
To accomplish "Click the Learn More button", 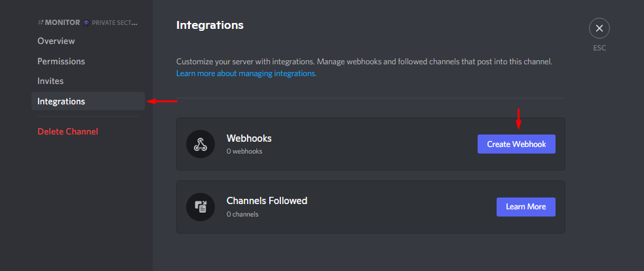I will click(525, 207).
